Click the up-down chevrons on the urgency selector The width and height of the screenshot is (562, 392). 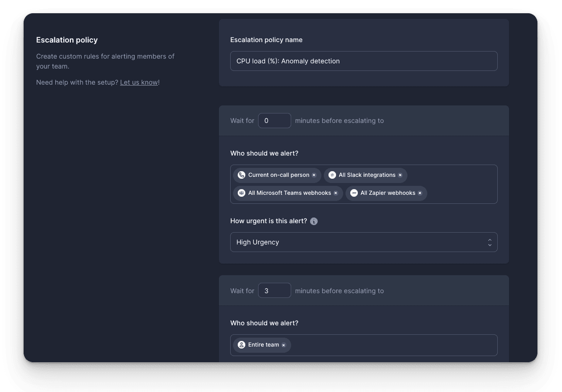[490, 242]
